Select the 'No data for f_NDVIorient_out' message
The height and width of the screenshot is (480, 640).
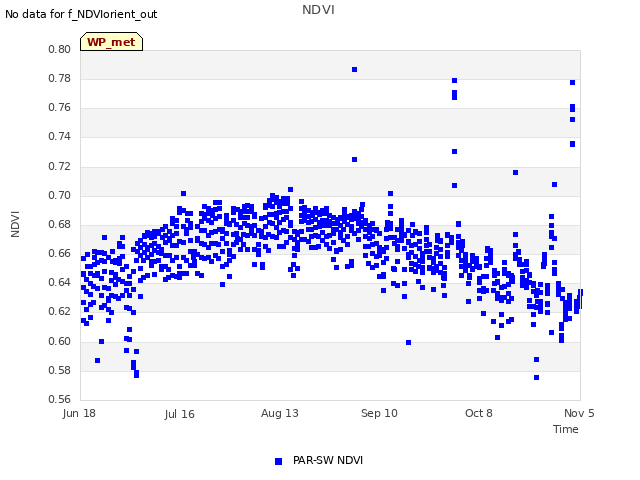81,14
